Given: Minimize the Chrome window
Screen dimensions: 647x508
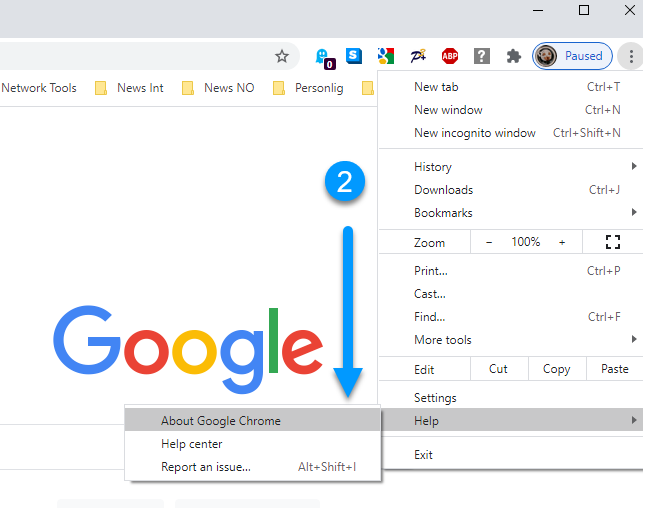Looking at the screenshot, I should click(x=538, y=10).
